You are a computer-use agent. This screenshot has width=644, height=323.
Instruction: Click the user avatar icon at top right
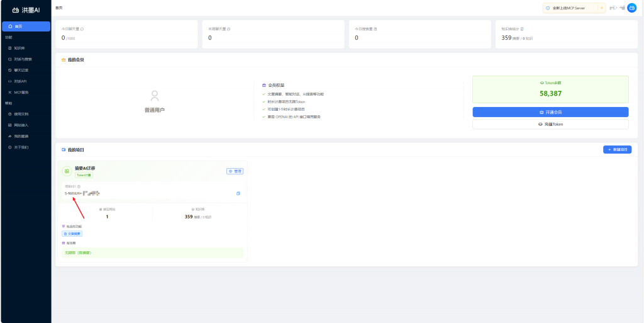(632, 8)
